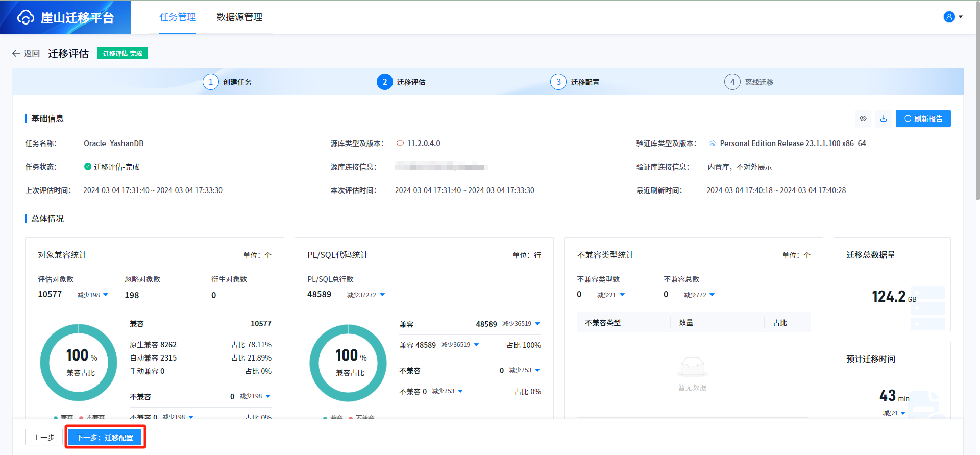
Task: Click the blurred 源库连接信息 value
Action: click(442, 166)
